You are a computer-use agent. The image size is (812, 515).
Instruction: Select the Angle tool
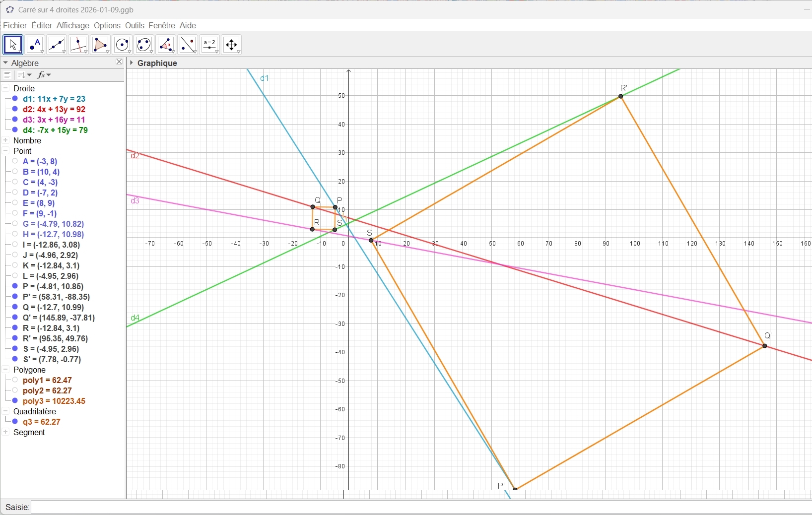coord(166,45)
